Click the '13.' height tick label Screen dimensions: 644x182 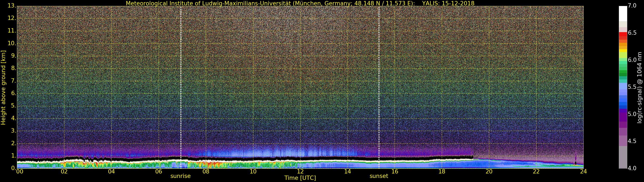point(12,6)
